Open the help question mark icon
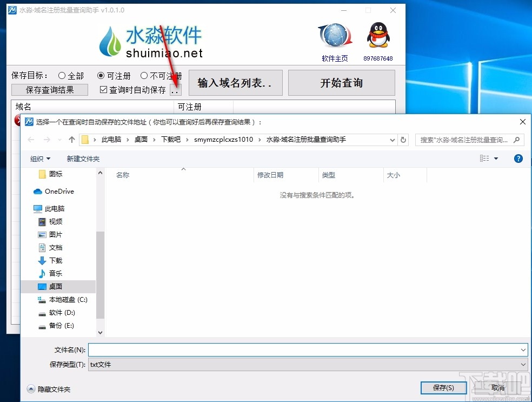This screenshot has height=402, width=532. 518,158
